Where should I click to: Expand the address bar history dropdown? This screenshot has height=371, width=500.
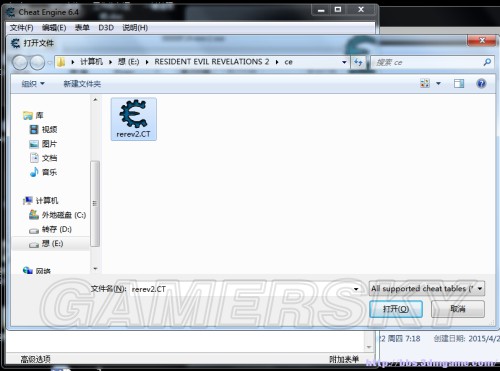[344, 62]
